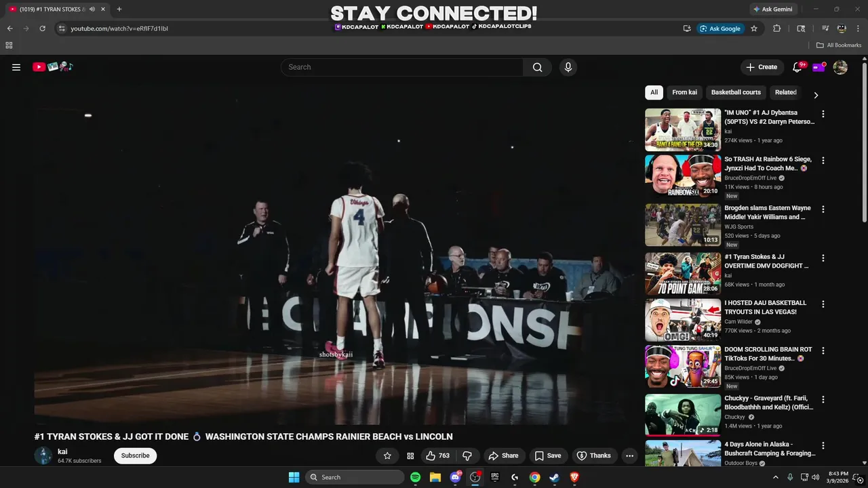Click the browser address bar URL
This screenshot has height=488, width=868.
point(119,28)
